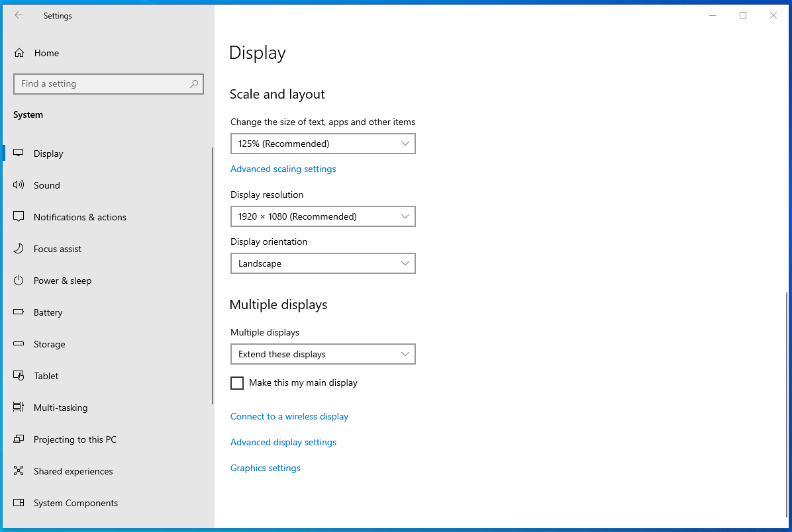Select Battery label in the sidebar
The image size is (792, 532).
[x=48, y=312]
